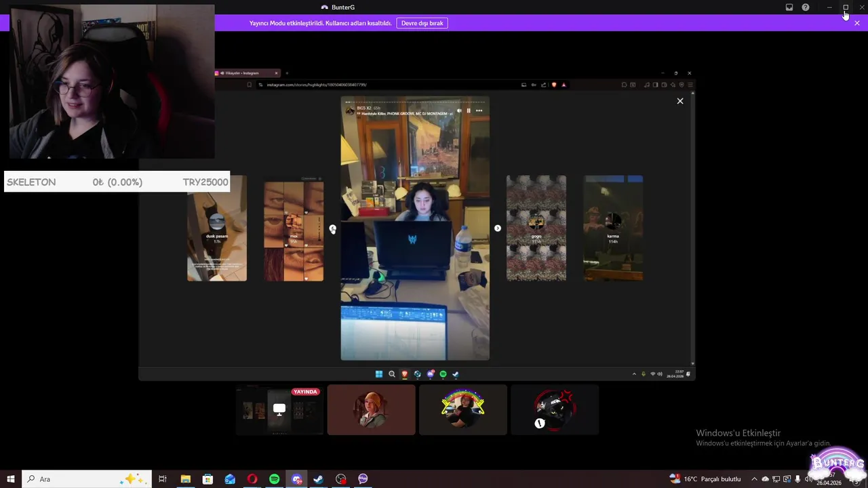Open the purple chat bubble taskbar app
868x488 pixels.
(363, 479)
